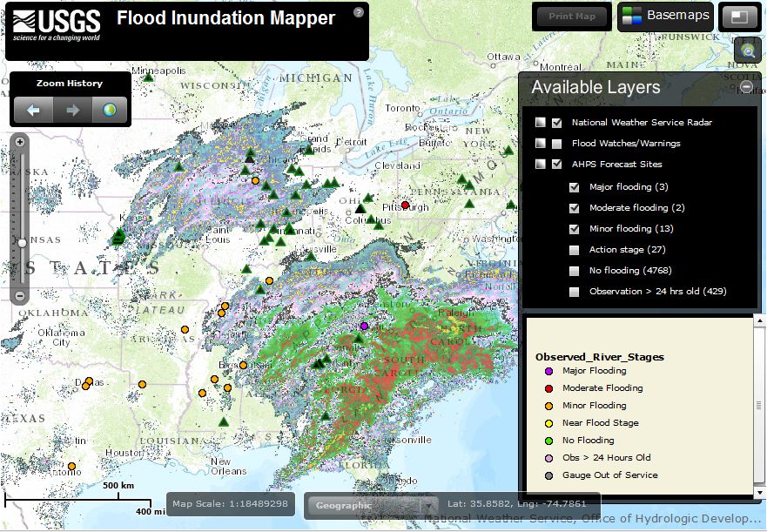767x532 pixels.
Task: Click the New Orleans map label
Action: (228, 466)
